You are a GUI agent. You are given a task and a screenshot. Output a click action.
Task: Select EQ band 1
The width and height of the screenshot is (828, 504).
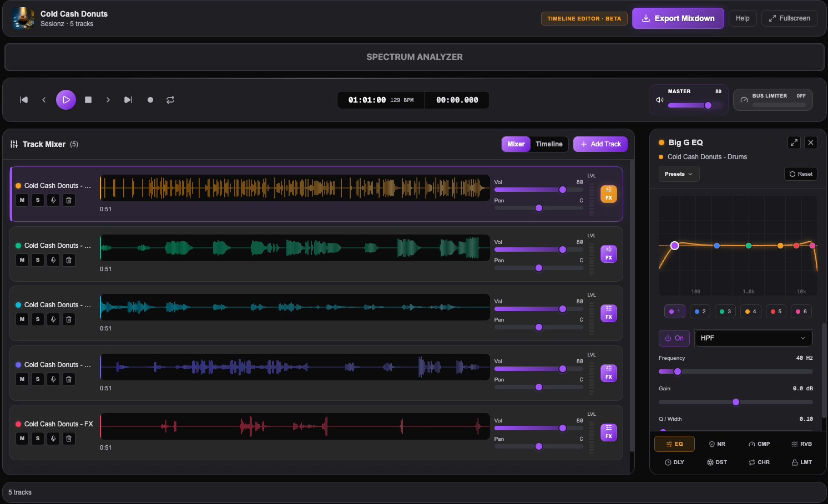click(x=675, y=312)
